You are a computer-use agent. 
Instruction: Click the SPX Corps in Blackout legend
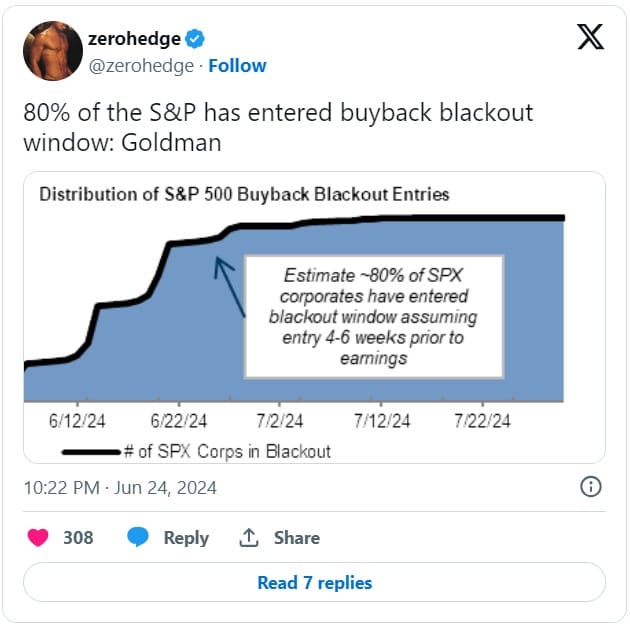[196, 452]
